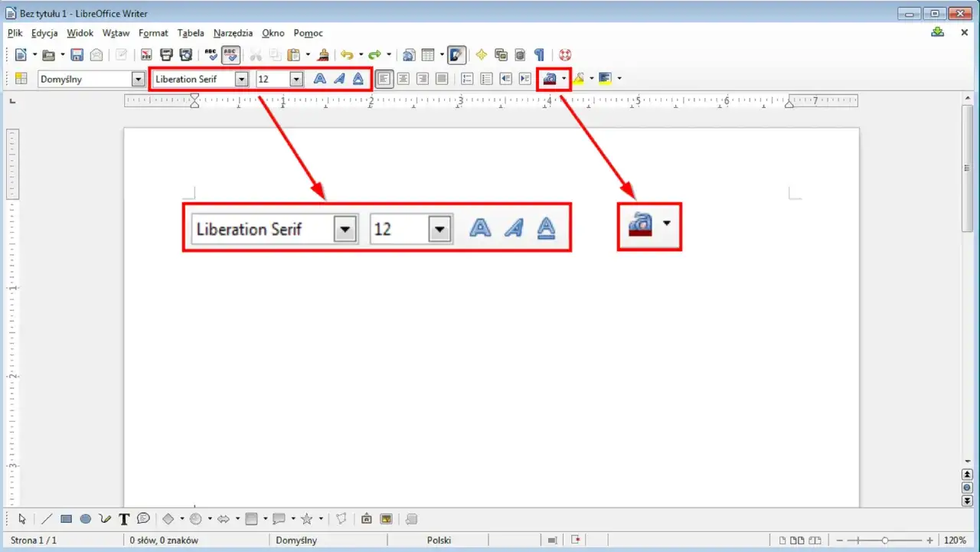Select the Text box T tool
The height and width of the screenshot is (552, 980).
click(x=124, y=519)
